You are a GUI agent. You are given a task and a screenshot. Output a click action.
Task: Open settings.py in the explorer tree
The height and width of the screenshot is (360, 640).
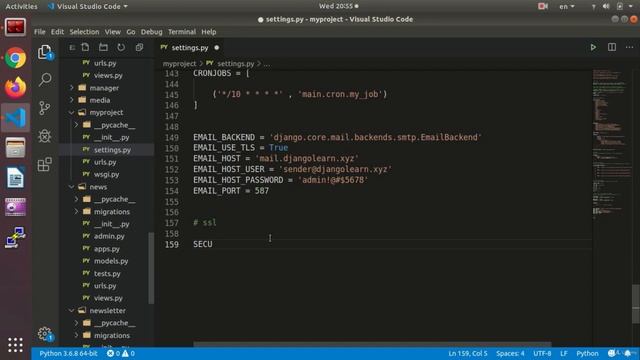112,150
